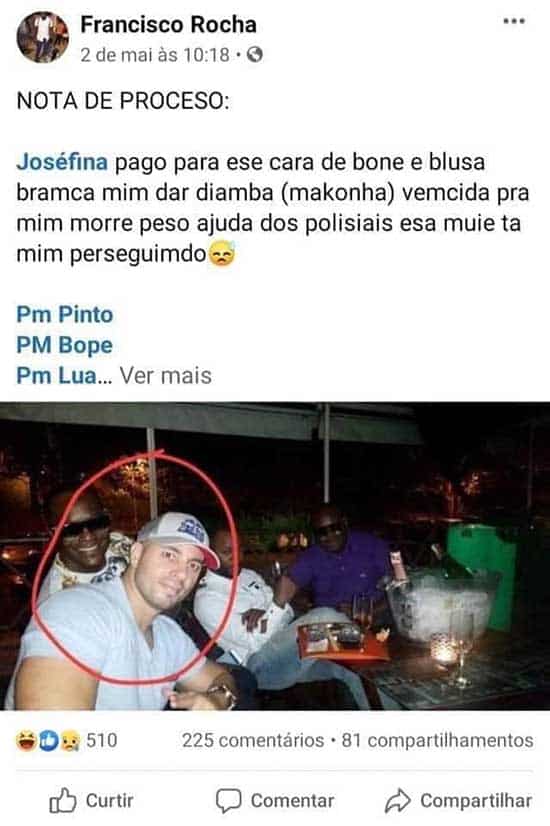Click the Compartilhar share arrow button
The image size is (550, 826).
coord(458,801)
